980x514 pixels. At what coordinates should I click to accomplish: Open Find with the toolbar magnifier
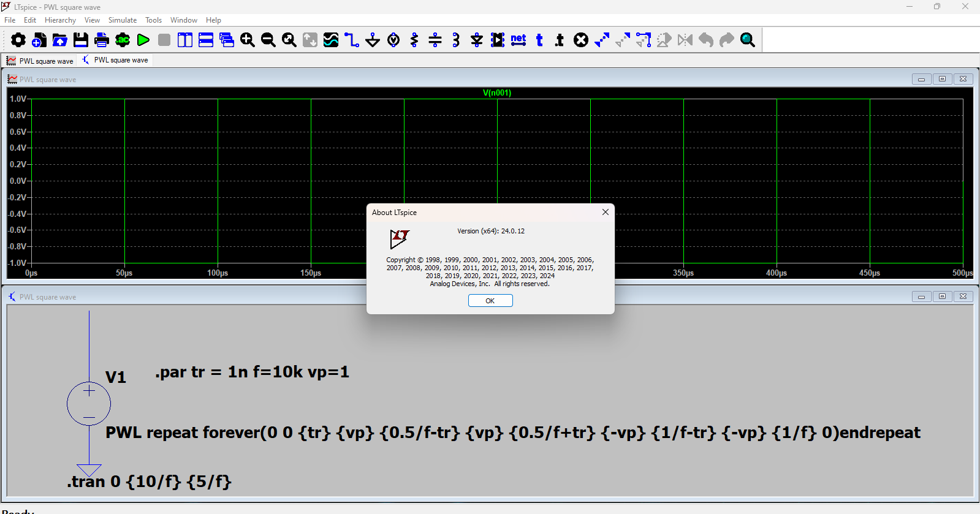click(x=748, y=40)
